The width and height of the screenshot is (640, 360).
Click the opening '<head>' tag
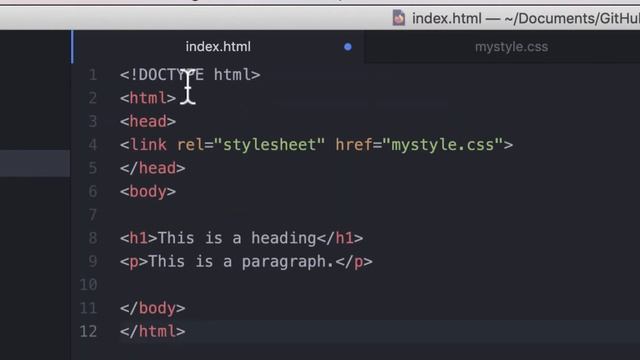[x=148, y=122]
